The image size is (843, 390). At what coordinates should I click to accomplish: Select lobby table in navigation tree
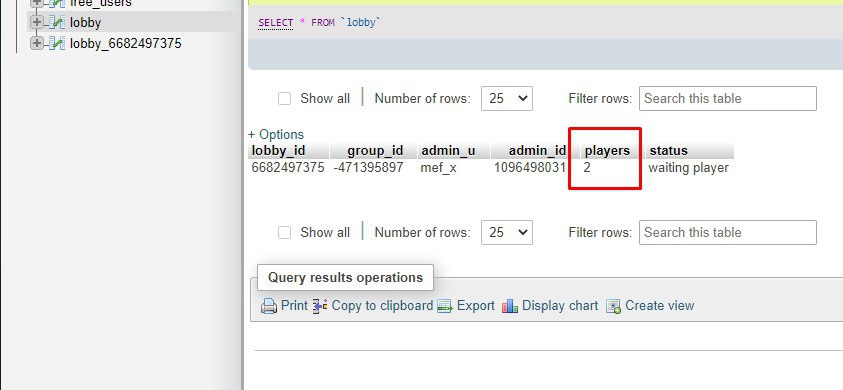85,23
